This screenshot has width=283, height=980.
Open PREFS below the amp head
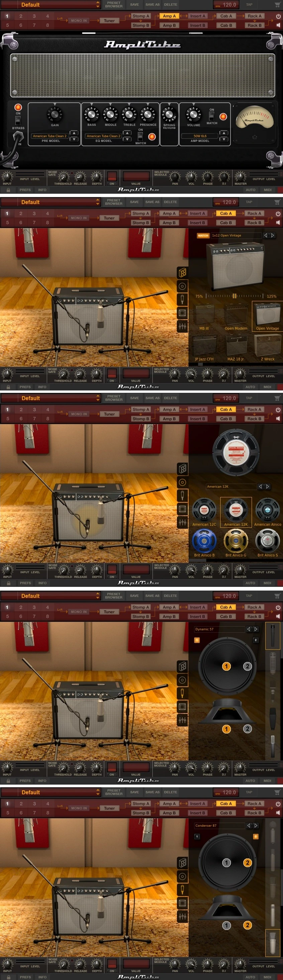point(25,190)
